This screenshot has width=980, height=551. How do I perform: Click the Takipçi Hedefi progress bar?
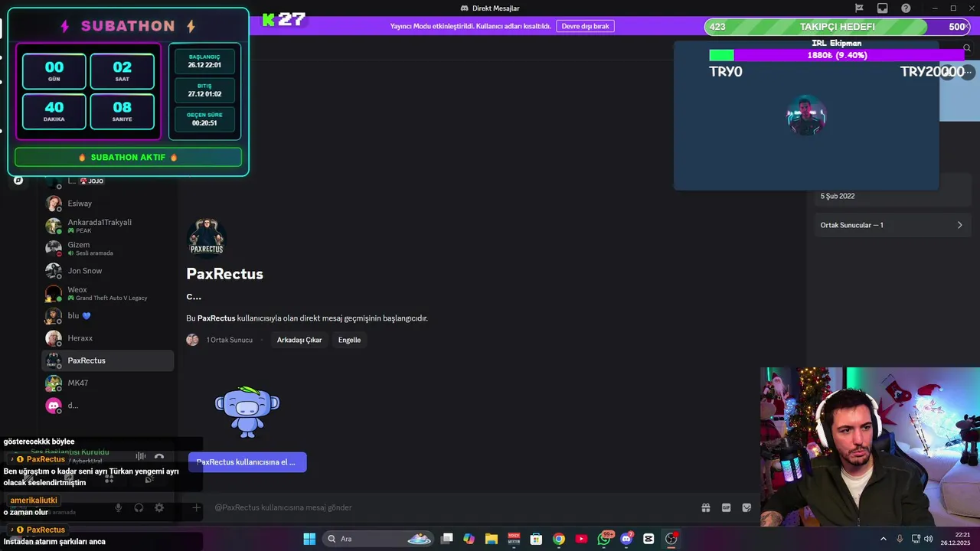[x=838, y=27]
